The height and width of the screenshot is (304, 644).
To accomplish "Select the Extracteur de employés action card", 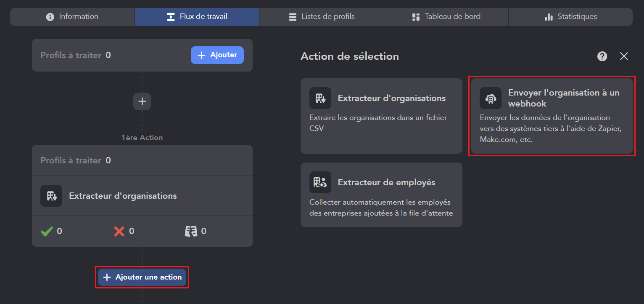I will [381, 195].
